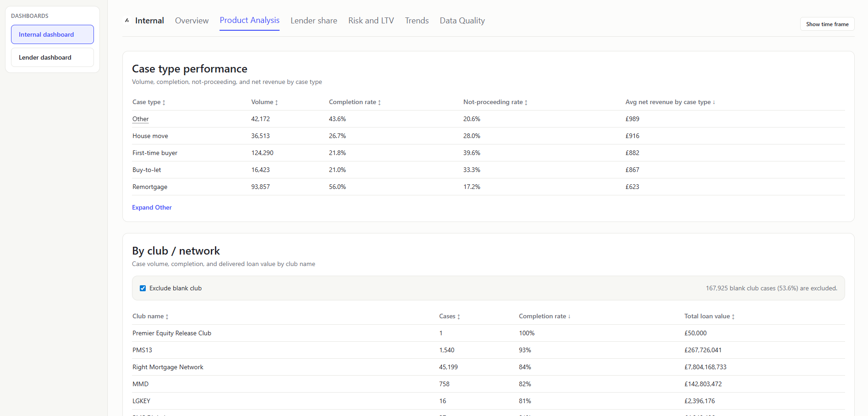Open the Lender dashboard
The width and height of the screenshot is (868, 416).
(x=52, y=57)
